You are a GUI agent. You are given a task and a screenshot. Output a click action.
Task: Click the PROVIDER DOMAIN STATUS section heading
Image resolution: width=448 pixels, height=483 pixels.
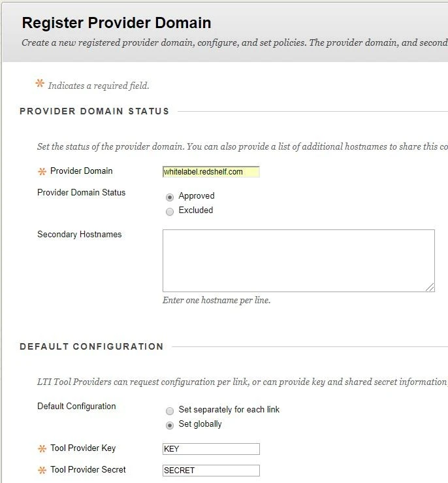pos(95,111)
